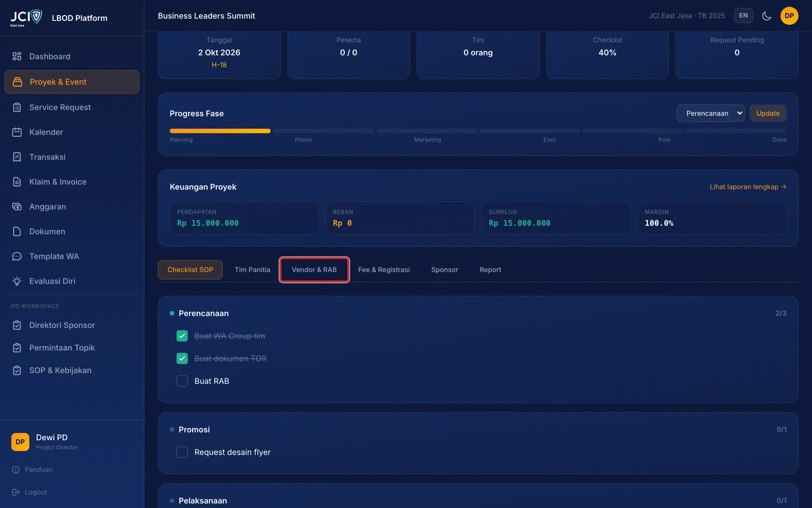Open the Kalender calendar icon
Image resolution: width=812 pixels, height=508 pixels.
pos(17,132)
